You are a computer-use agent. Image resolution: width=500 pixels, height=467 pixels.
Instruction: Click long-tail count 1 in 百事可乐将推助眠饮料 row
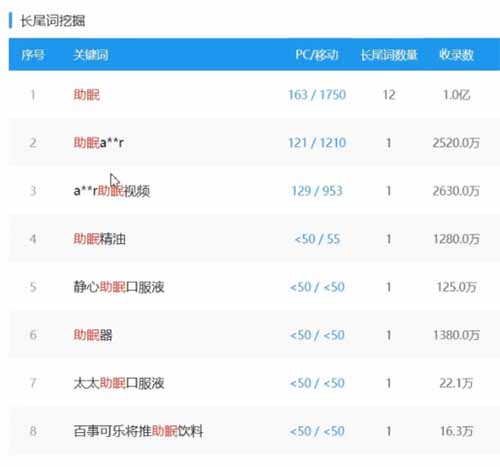point(389,431)
